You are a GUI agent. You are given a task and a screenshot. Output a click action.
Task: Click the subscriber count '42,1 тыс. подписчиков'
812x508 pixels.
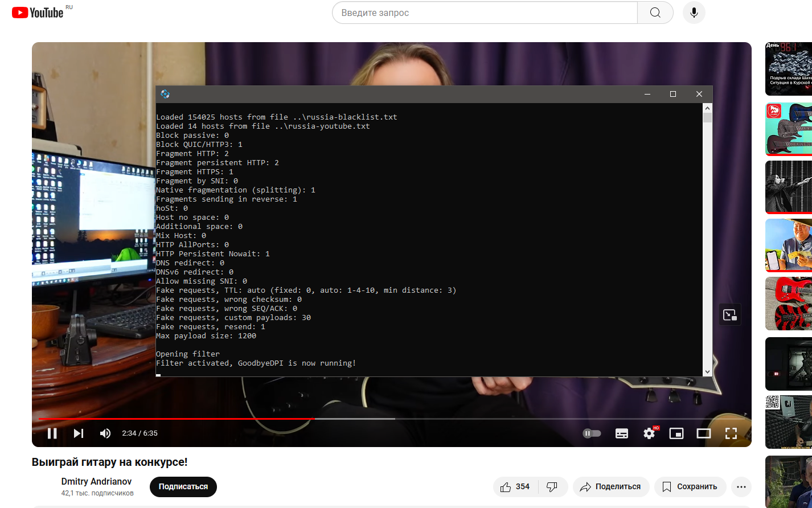point(97,493)
